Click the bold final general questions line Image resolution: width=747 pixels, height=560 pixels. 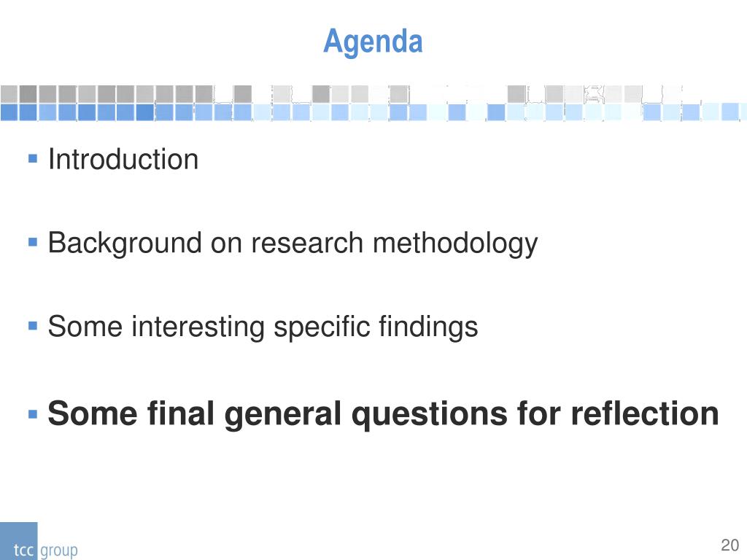click(383, 413)
